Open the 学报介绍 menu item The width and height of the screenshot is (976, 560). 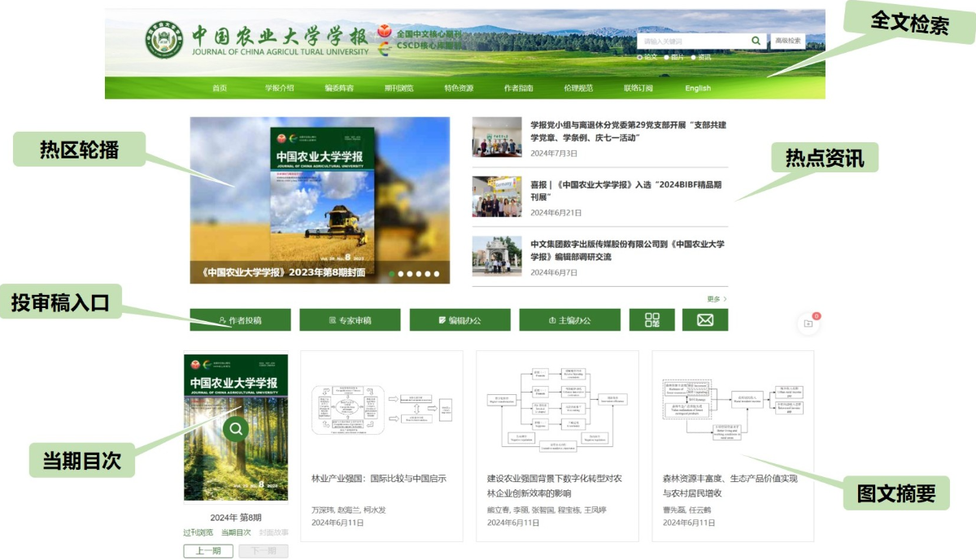coord(279,88)
